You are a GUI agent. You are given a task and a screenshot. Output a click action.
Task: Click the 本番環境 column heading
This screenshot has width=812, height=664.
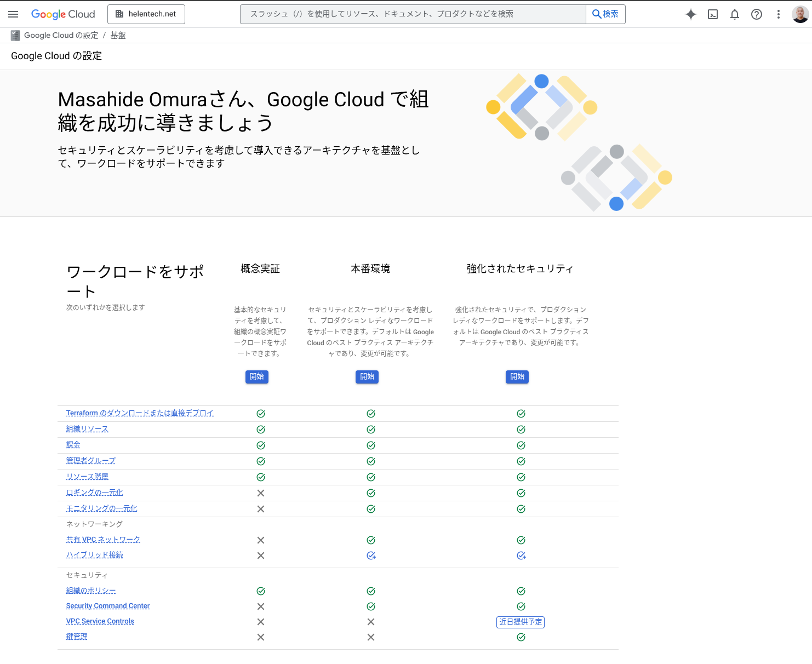[370, 268]
